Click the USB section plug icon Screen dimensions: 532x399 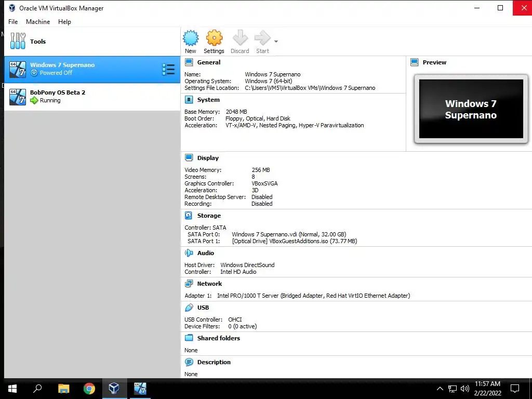pos(189,308)
